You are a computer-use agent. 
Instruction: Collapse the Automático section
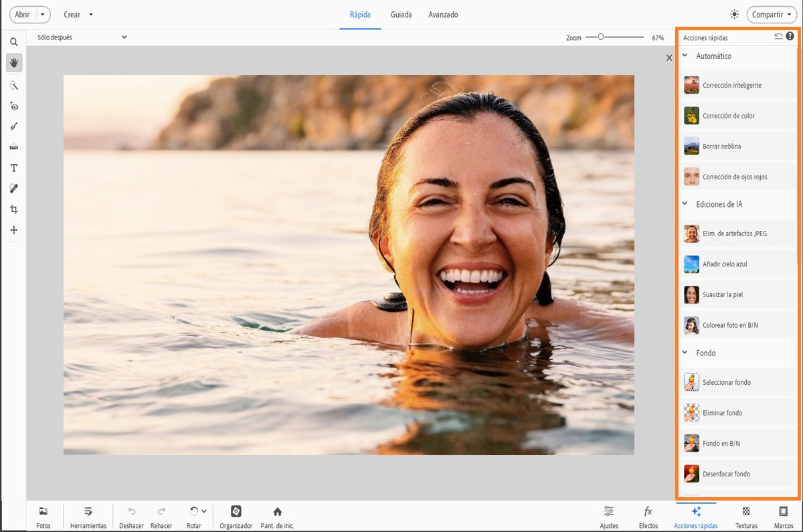pyautogui.click(x=685, y=56)
